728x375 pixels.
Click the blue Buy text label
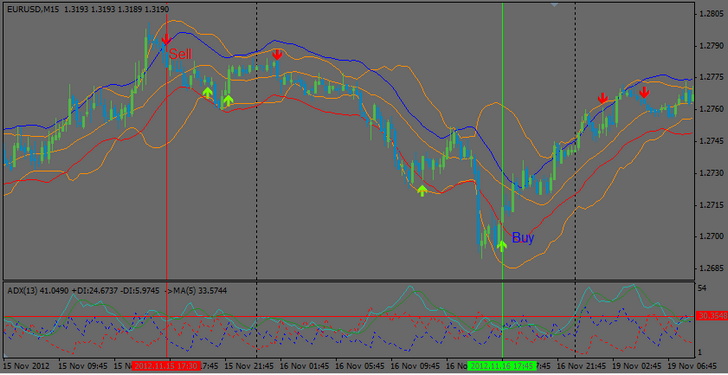[523, 239]
